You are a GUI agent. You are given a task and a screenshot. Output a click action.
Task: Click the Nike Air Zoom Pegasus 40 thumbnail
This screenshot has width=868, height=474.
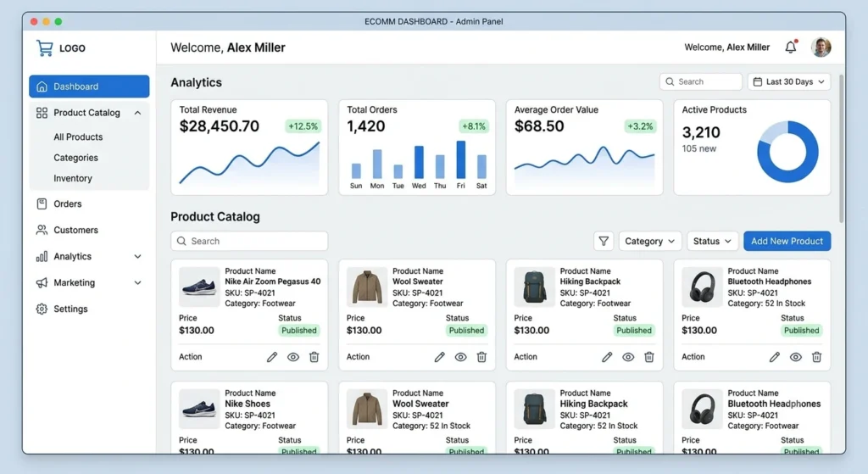[199, 287]
